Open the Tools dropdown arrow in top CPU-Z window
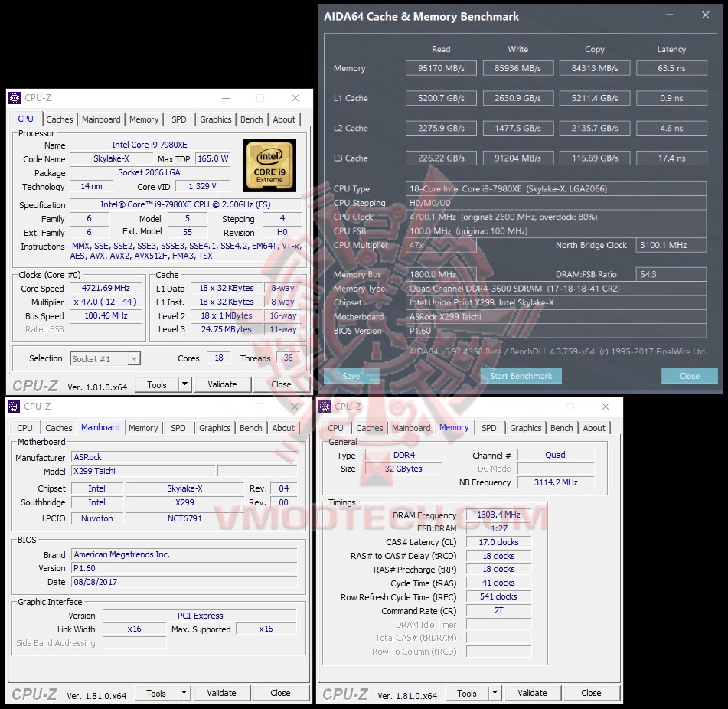The height and width of the screenshot is (709, 728). (185, 384)
